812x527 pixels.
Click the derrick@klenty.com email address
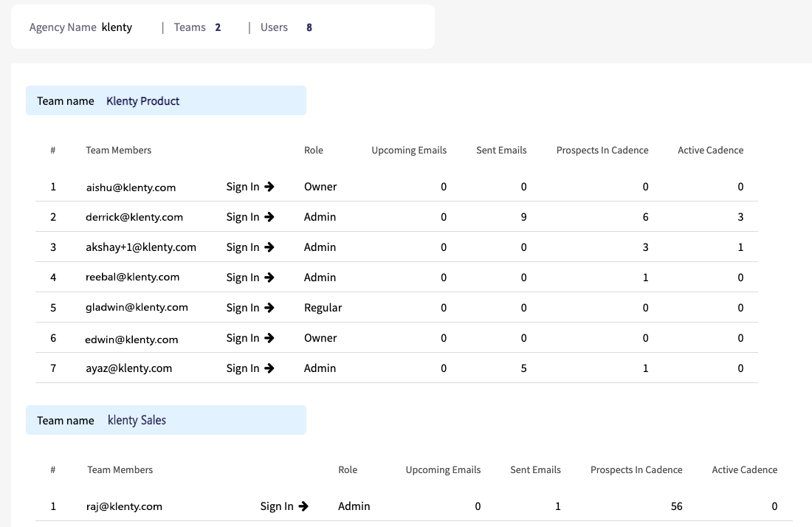pos(134,217)
